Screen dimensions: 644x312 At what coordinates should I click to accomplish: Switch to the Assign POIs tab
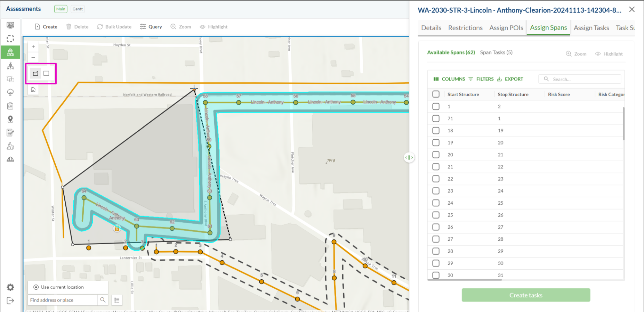pyautogui.click(x=506, y=28)
